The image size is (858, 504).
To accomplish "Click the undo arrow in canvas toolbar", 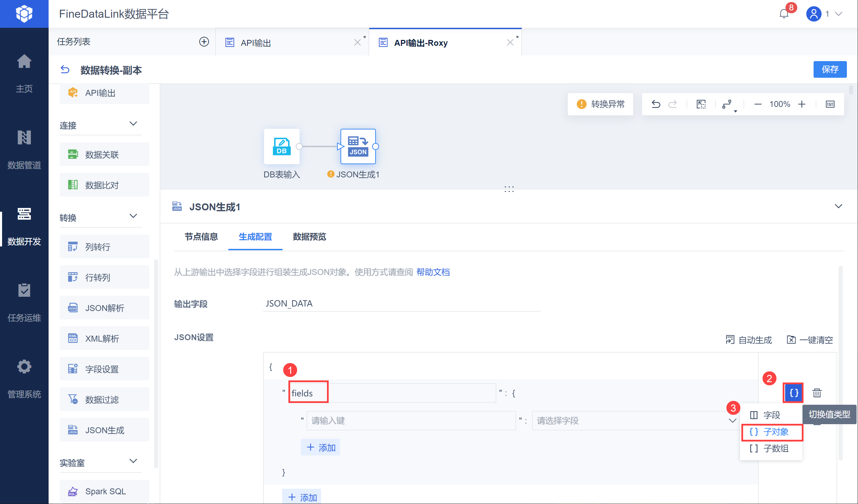I will point(656,104).
